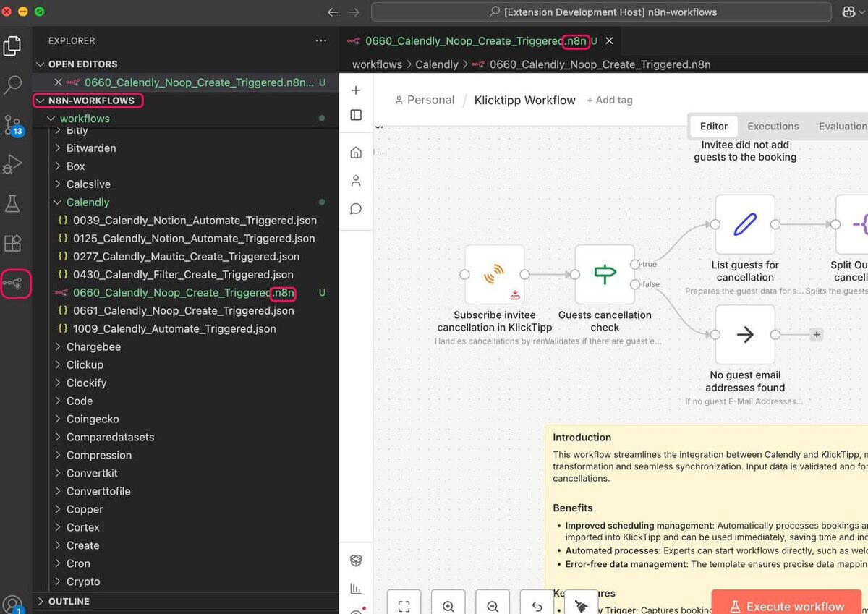
Task: Click the Personal project link
Action: tap(425, 100)
